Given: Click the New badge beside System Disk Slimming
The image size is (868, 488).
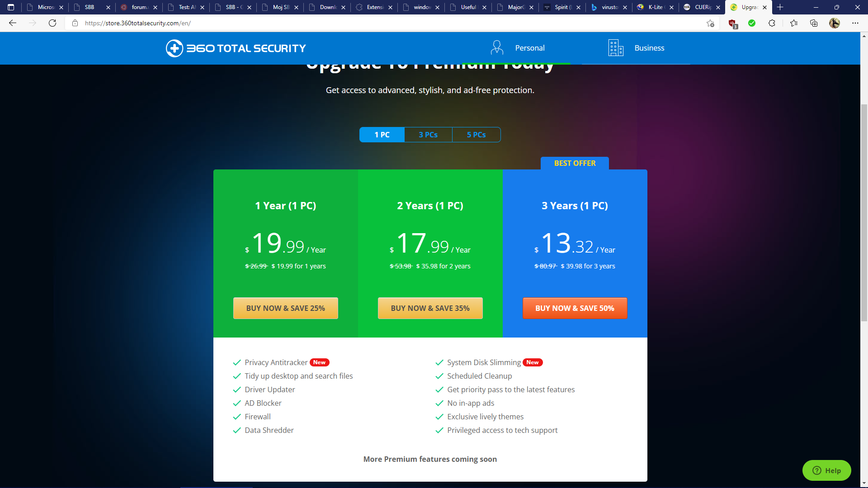Looking at the screenshot, I should (x=533, y=362).
